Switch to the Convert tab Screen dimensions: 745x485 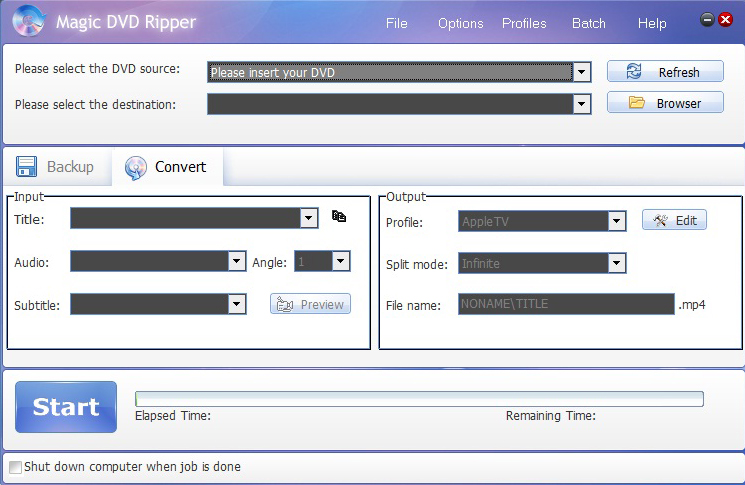[167, 167]
